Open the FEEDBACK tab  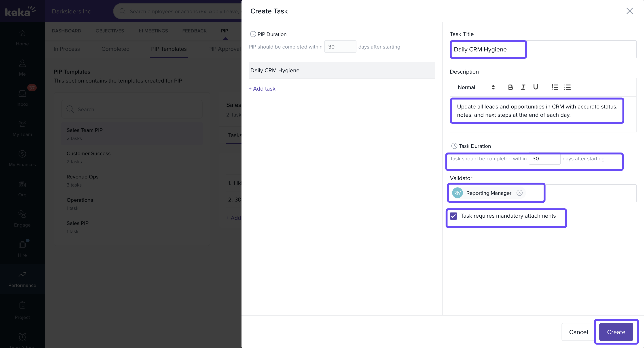pos(194,31)
